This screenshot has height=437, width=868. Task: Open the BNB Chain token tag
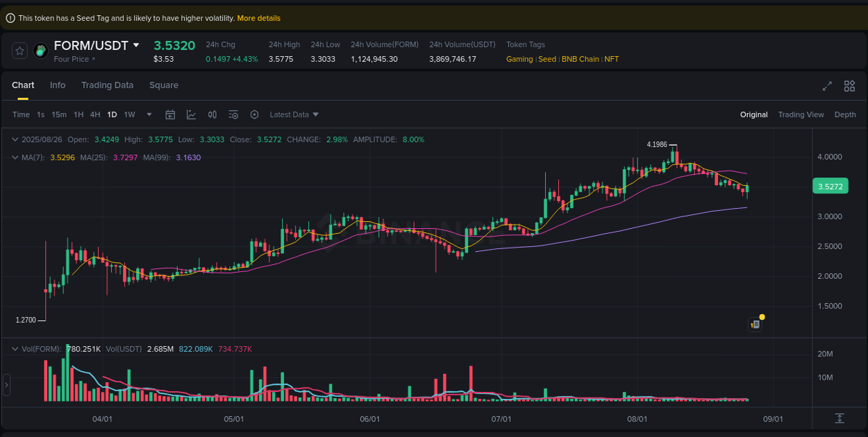pos(581,59)
